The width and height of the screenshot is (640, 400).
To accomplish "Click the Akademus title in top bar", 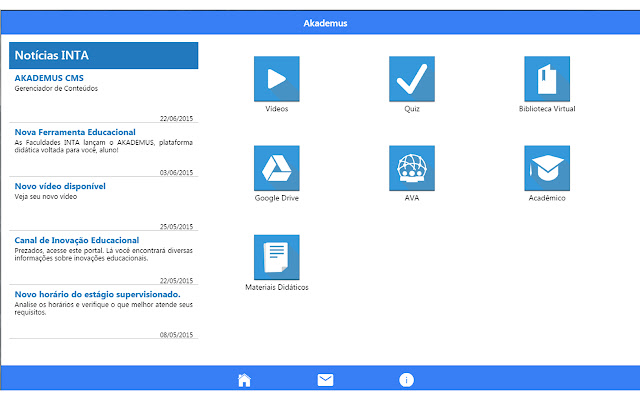I will click(325, 23).
